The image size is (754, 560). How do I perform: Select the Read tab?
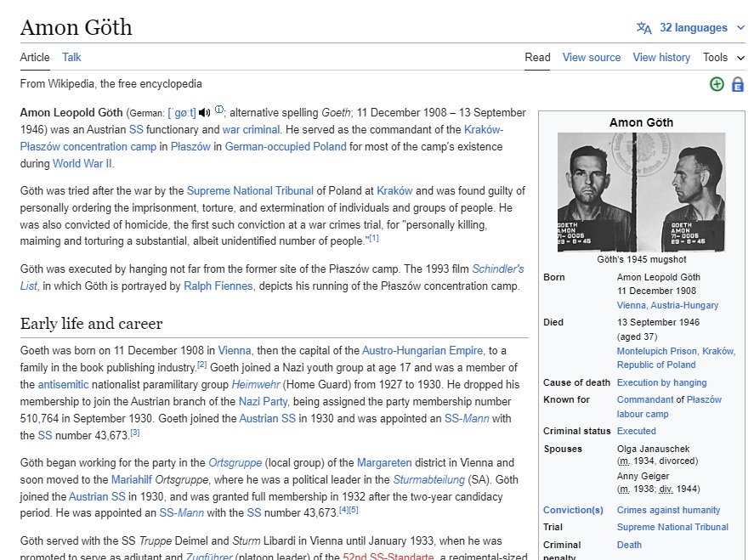point(537,58)
